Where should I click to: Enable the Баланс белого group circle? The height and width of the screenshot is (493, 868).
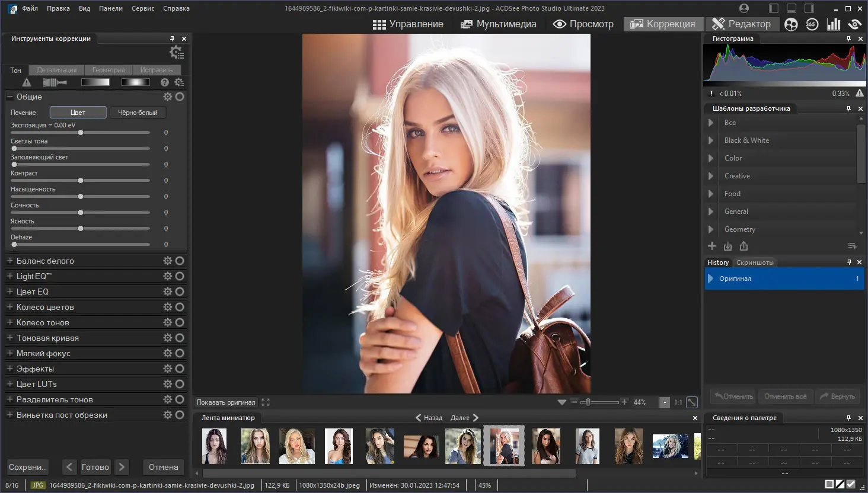pos(180,261)
